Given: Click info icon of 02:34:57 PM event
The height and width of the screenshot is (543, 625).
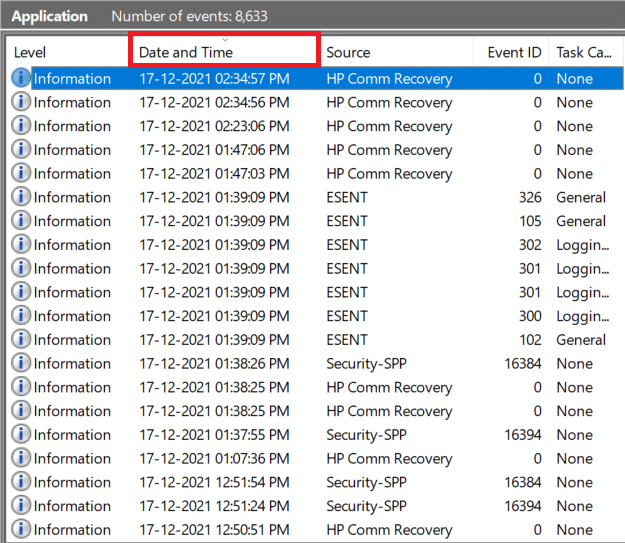Looking at the screenshot, I should tap(21, 78).
